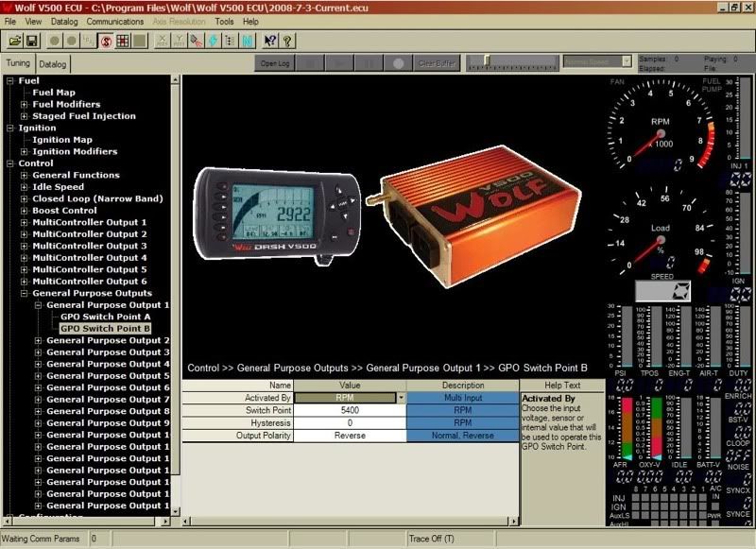Click the Switch Point value 5400
This screenshot has width=756, height=549.
tap(350, 410)
